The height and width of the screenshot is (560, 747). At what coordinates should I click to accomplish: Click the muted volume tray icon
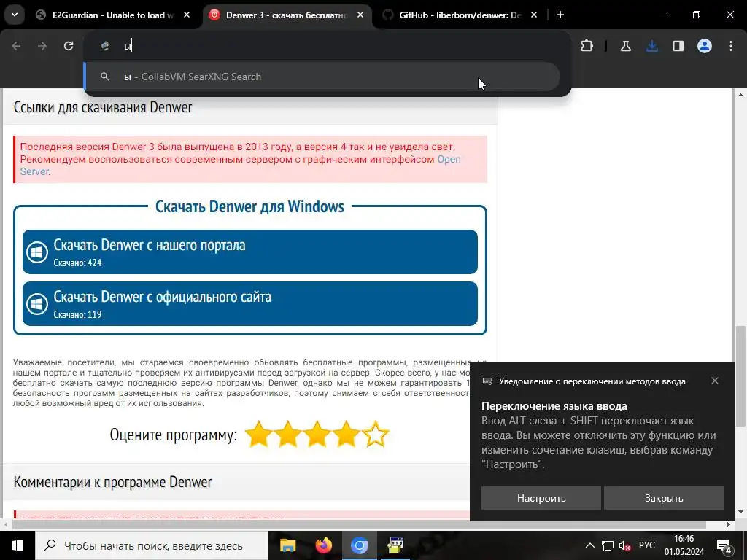point(624,545)
